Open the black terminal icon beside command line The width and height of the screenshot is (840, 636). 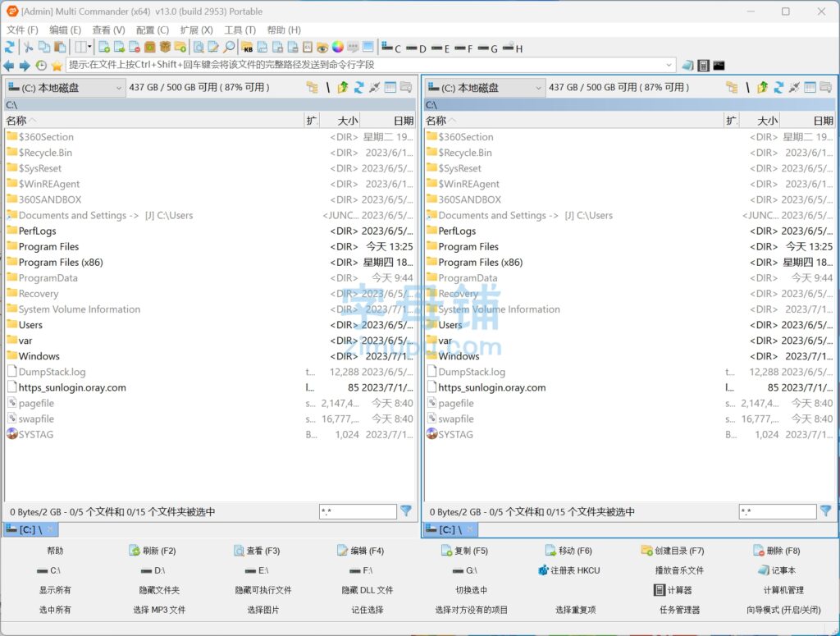point(719,66)
